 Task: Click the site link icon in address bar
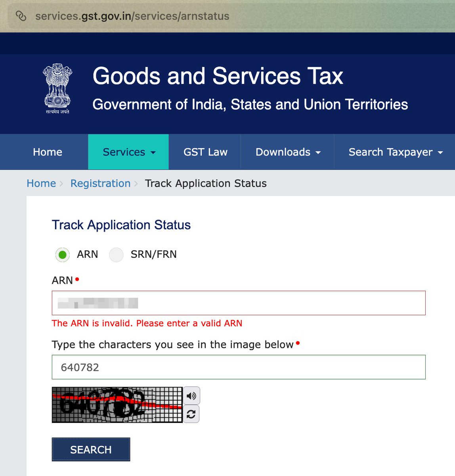pyautogui.click(x=21, y=16)
